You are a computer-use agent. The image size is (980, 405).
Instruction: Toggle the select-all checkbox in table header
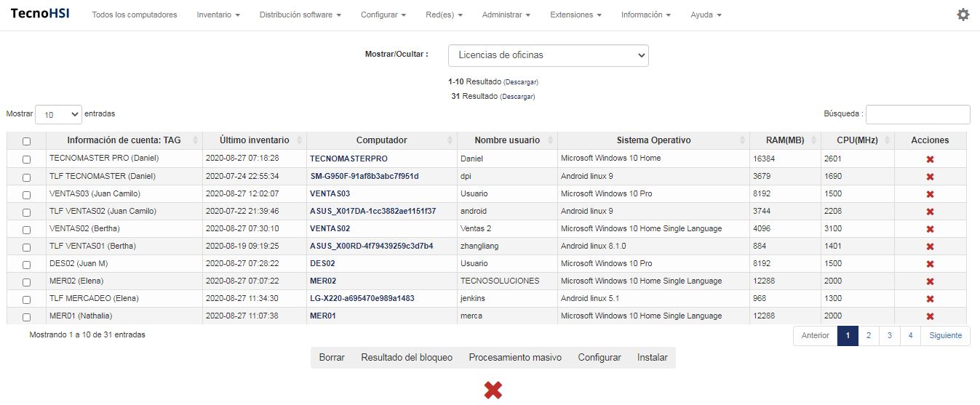pos(27,141)
